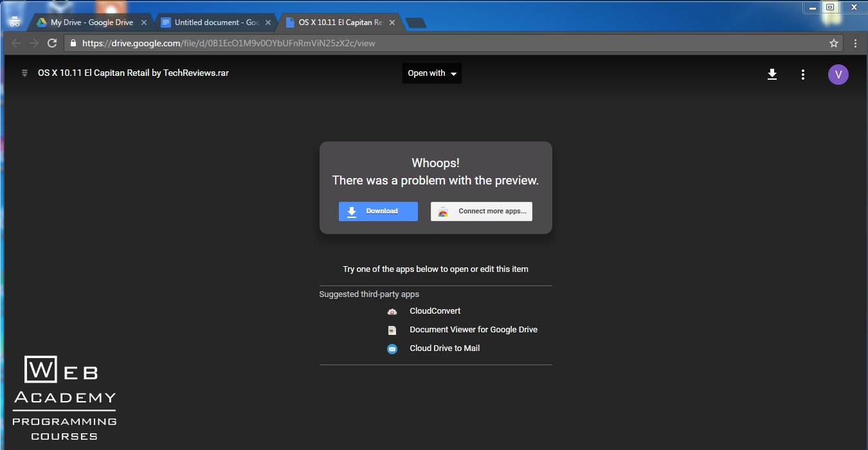
Task: Close the Untitled document tab
Action: click(268, 22)
